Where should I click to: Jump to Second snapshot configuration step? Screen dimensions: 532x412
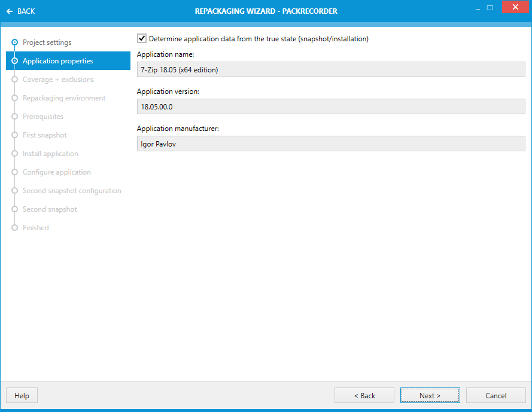click(x=72, y=191)
